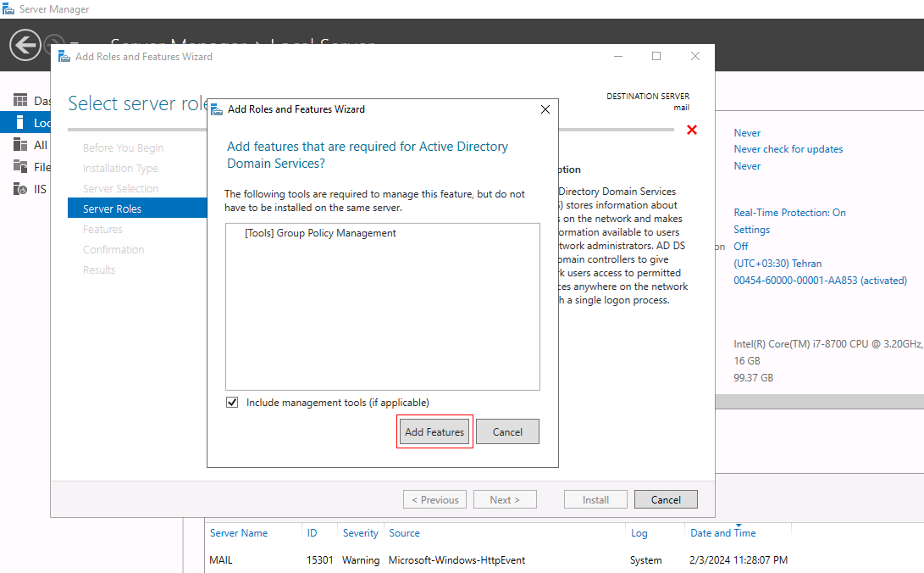Open Features wizard step
This screenshot has width=924, height=573.
coord(102,230)
